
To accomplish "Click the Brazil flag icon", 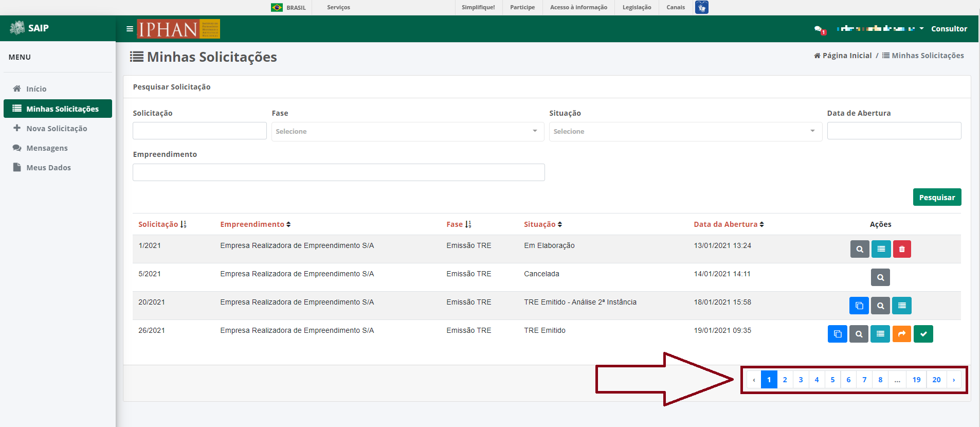I will pyautogui.click(x=277, y=7).
